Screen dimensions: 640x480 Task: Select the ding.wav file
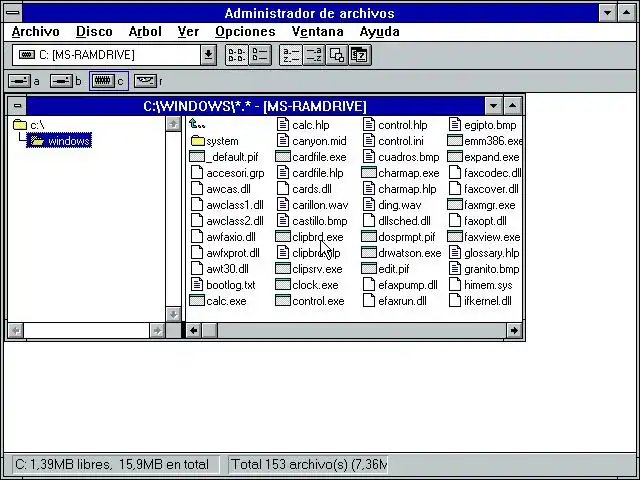(392, 205)
